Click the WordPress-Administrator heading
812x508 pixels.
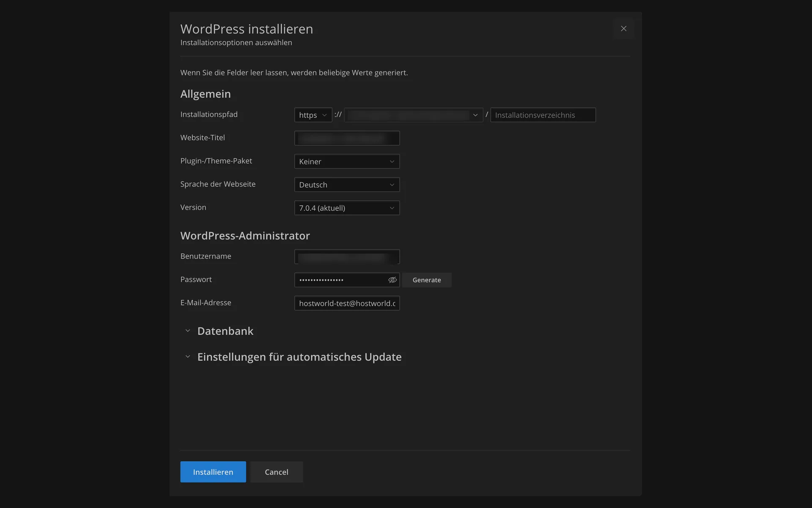tap(245, 236)
